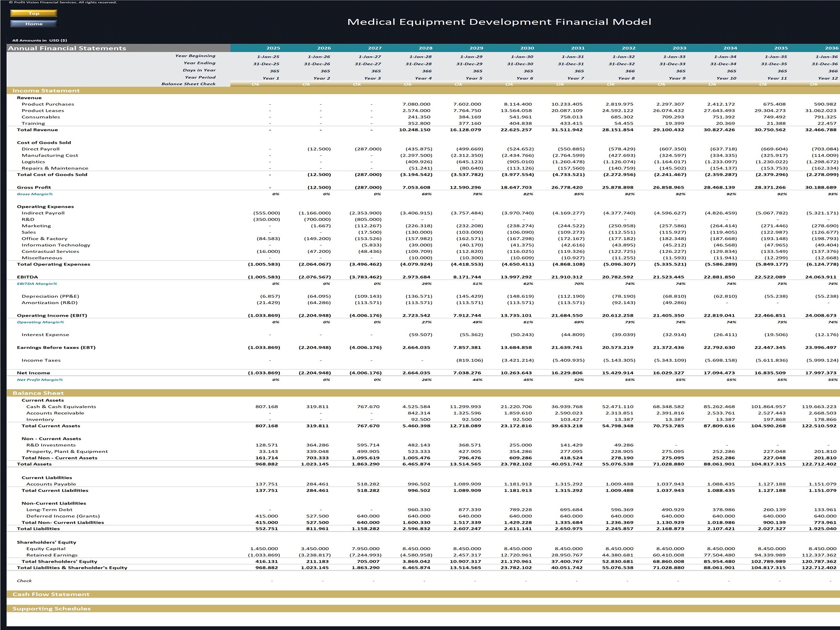Click the Amortization (R&D) label

50,303
